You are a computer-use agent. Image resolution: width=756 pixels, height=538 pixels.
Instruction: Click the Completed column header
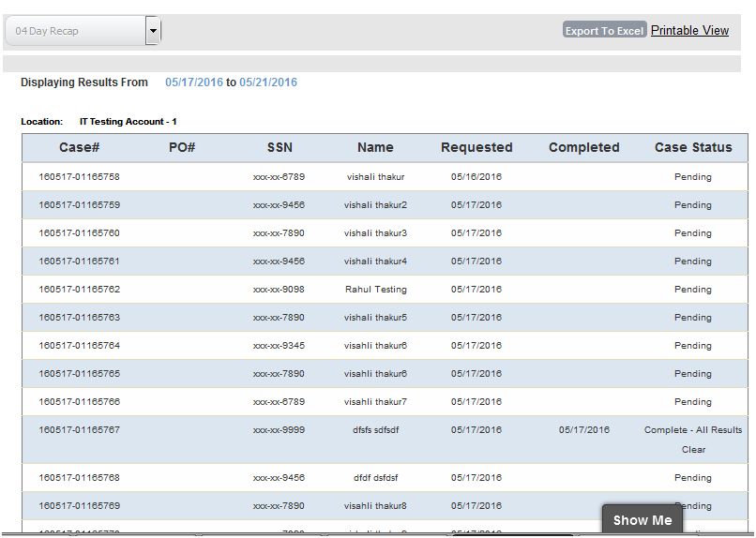pos(583,147)
